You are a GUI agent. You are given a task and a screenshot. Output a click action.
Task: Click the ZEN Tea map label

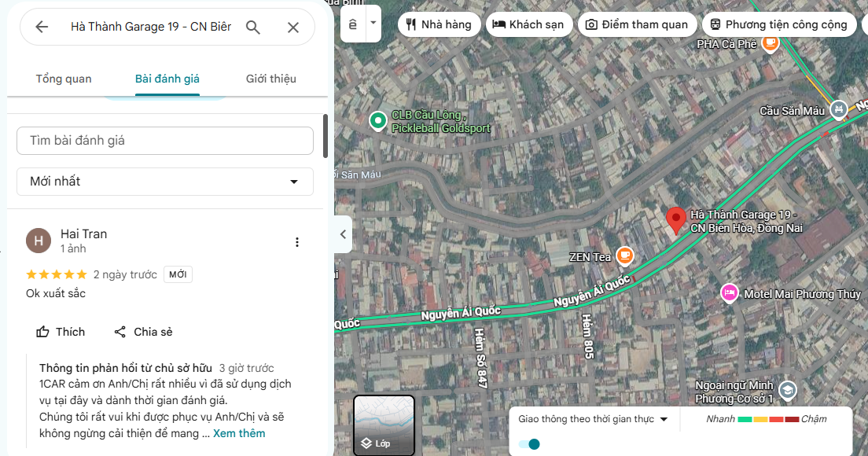pyautogui.click(x=590, y=257)
